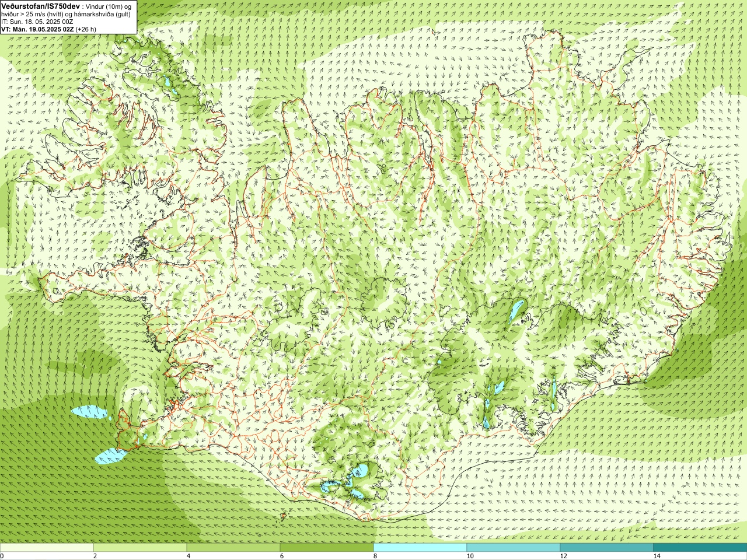Click the 8–10 m/s light cyan legend swatch
Screen dimensions: 747x560
(x=420, y=548)
